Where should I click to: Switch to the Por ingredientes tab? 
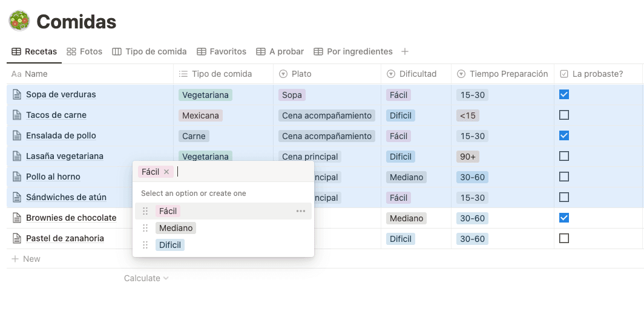pos(353,51)
